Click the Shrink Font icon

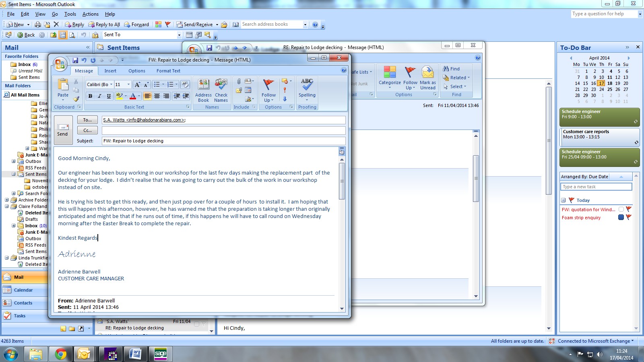pyautogui.click(x=146, y=84)
